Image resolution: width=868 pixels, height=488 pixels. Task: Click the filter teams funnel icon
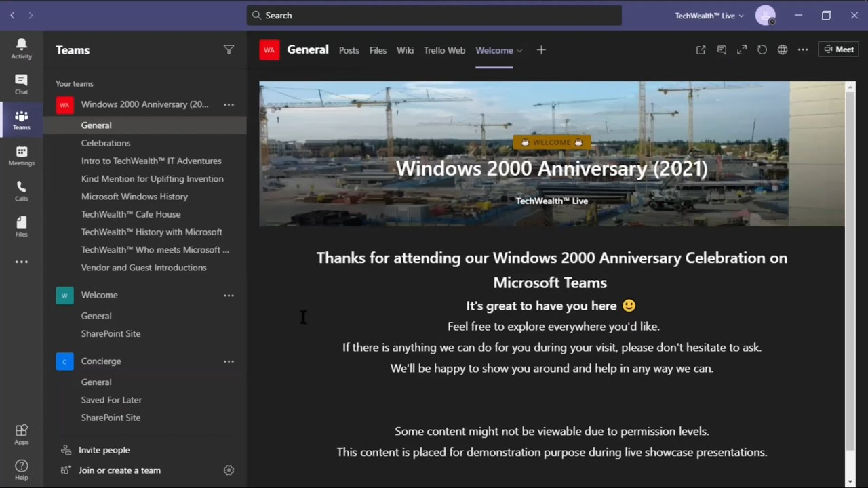click(229, 49)
